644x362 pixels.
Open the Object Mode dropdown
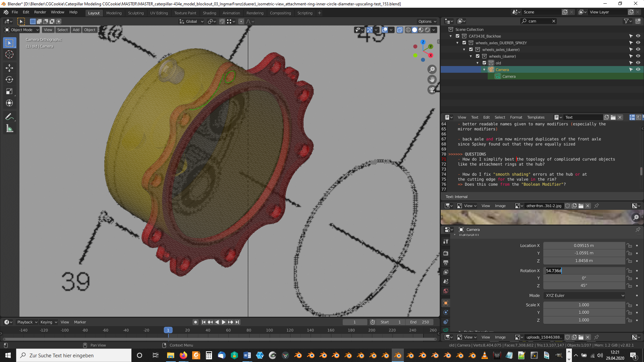(x=22, y=30)
